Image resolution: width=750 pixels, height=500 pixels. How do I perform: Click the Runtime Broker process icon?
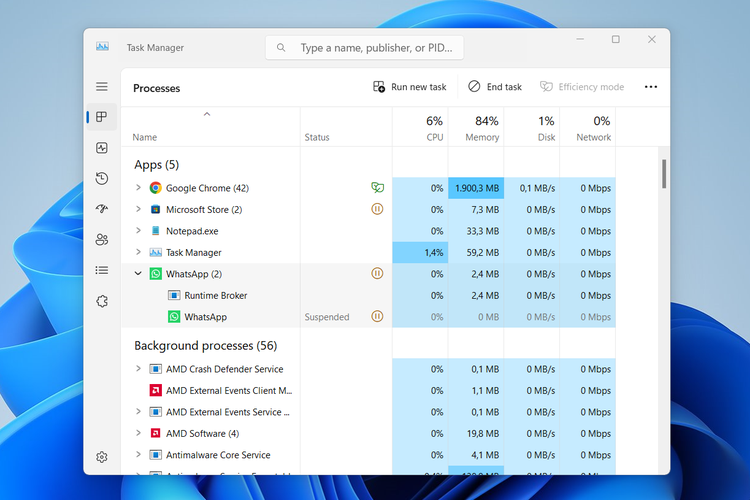174,295
